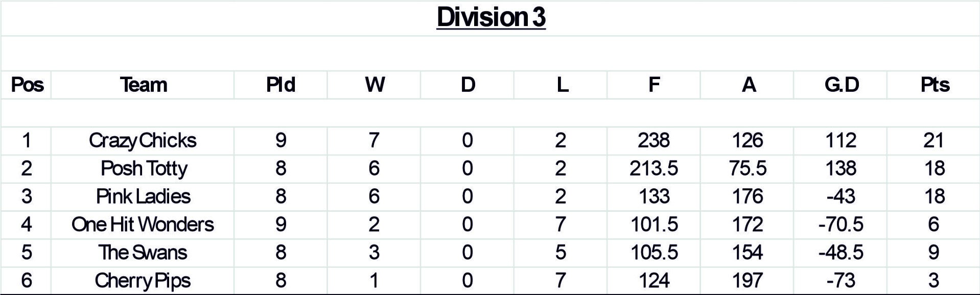Viewport: 980px width, 295px height.
Task: Select the Team column header
Action: (143, 85)
